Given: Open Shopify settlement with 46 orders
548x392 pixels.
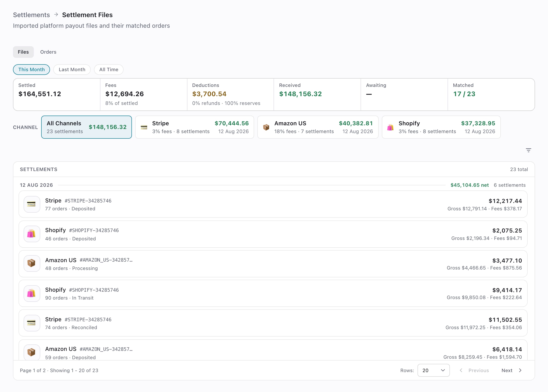Looking at the screenshot, I should [273, 234].
